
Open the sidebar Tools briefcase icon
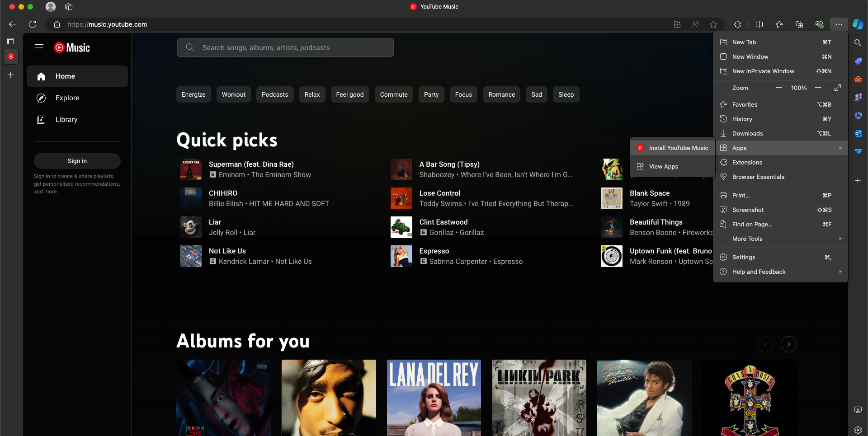coord(858,79)
